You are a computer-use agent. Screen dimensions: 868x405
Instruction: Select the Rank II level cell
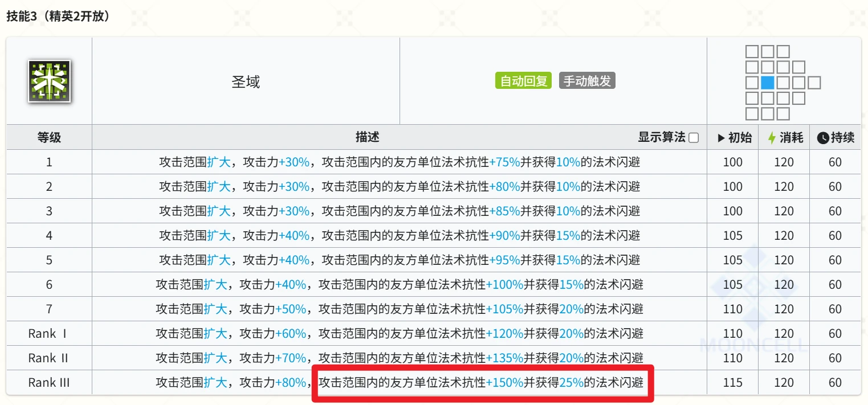(49, 358)
